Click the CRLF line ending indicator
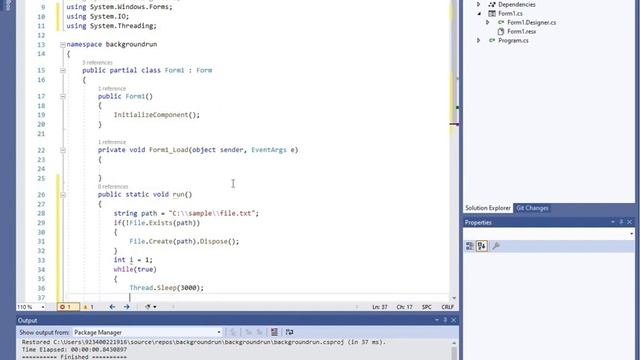Screen dimensions: 640x360 [447, 307]
